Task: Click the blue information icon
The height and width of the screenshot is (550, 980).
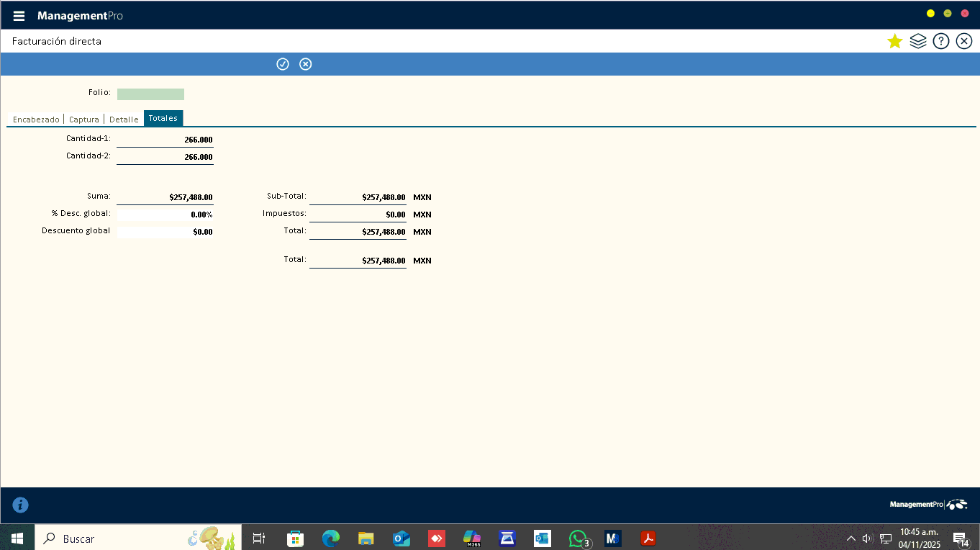Action: (x=21, y=505)
